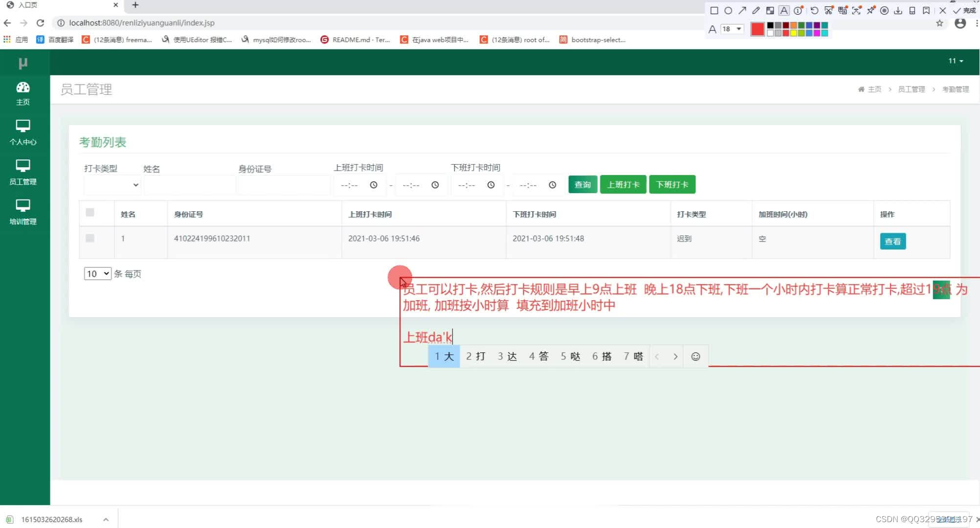This screenshot has height=528, width=980.
Task: Click 完成 to finish the screenshot
Action: (x=964, y=11)
